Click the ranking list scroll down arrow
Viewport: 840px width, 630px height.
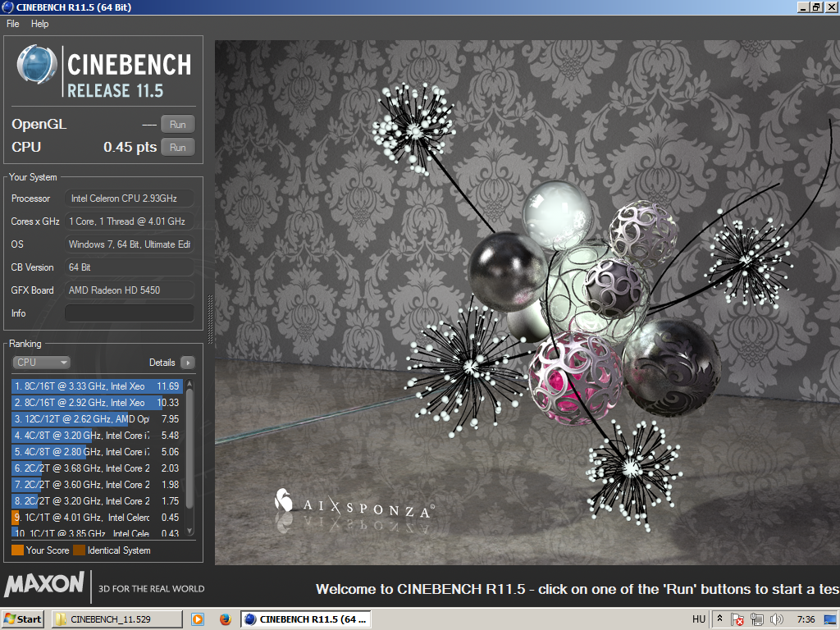[189, 532]
